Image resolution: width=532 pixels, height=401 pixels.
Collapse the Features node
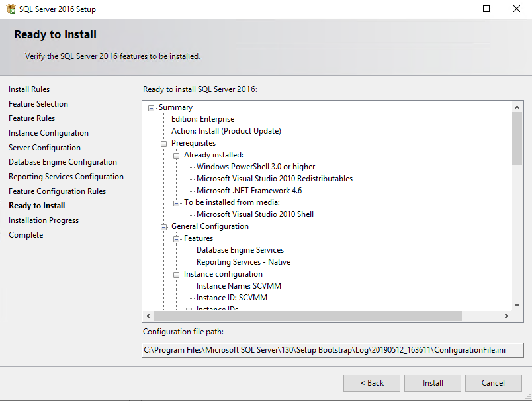coord(176,239)
